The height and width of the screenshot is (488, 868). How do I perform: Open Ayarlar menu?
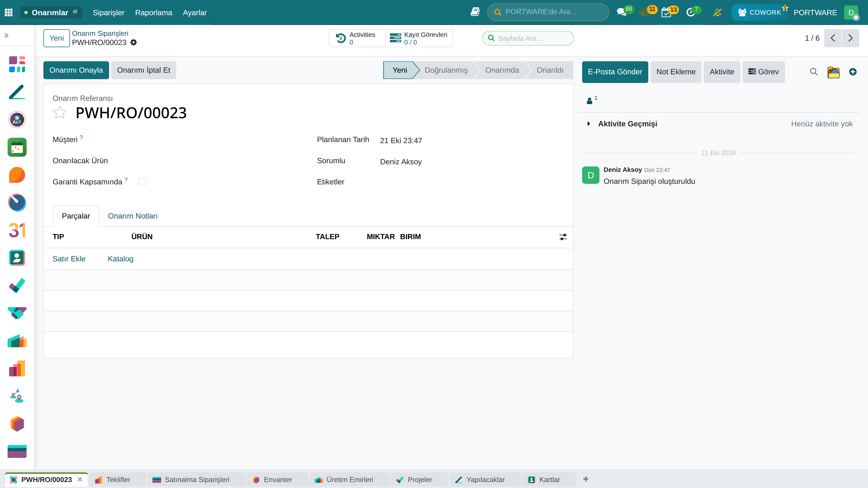click(195, 12)
